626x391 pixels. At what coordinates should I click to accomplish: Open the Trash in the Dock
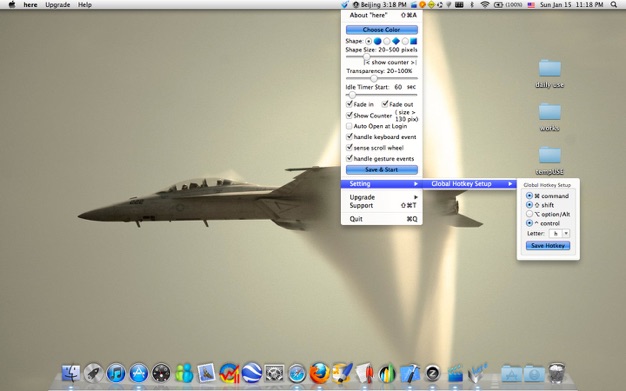[x=556, y=373]
